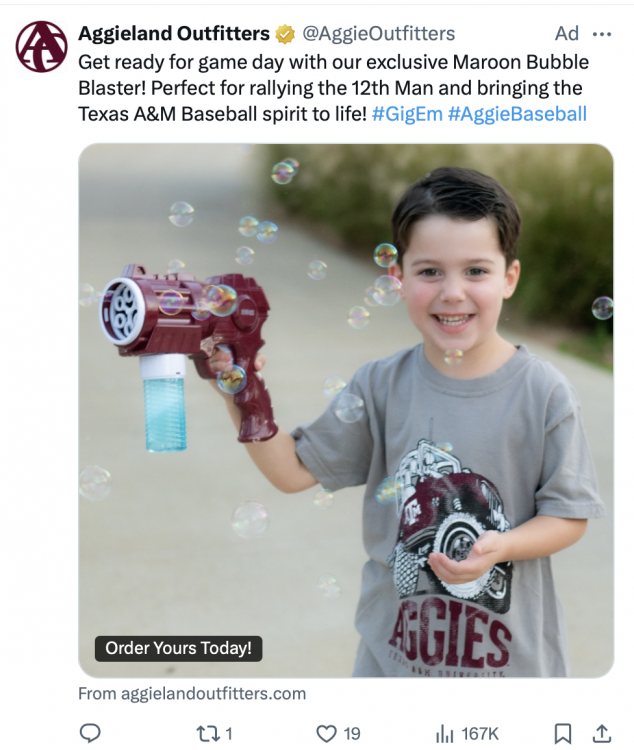Open the bubble blaster ad image
The height and width of the screenshot is (750, 634).
coord(346,410)
